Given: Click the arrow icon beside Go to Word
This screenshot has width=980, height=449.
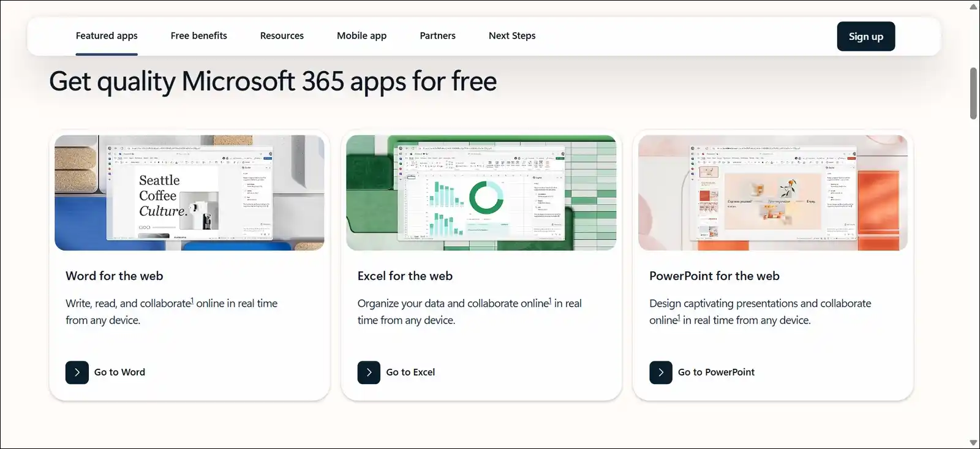Looking at the screenshot, I should tap(77, 372).
